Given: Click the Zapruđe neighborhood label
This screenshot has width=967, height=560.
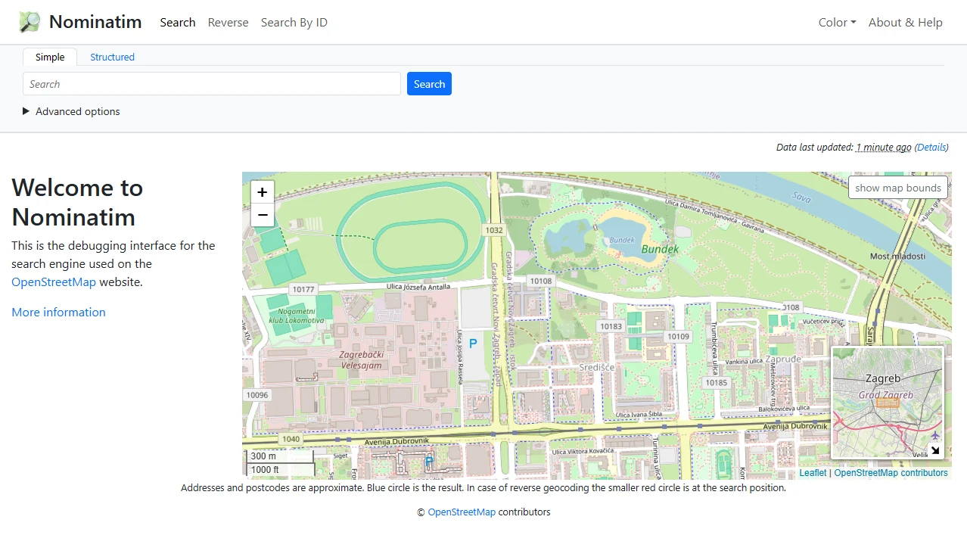Looking at the screenshot, I should click(783, 359).
